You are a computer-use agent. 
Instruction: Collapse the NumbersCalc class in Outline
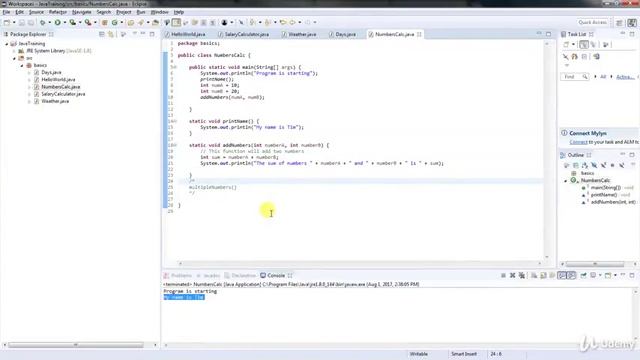point(566,181)
